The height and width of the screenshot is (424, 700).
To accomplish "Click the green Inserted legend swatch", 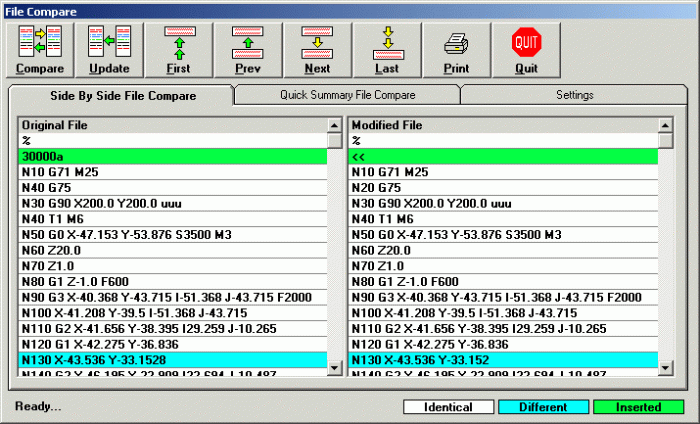I will click(x=638, y=407).
